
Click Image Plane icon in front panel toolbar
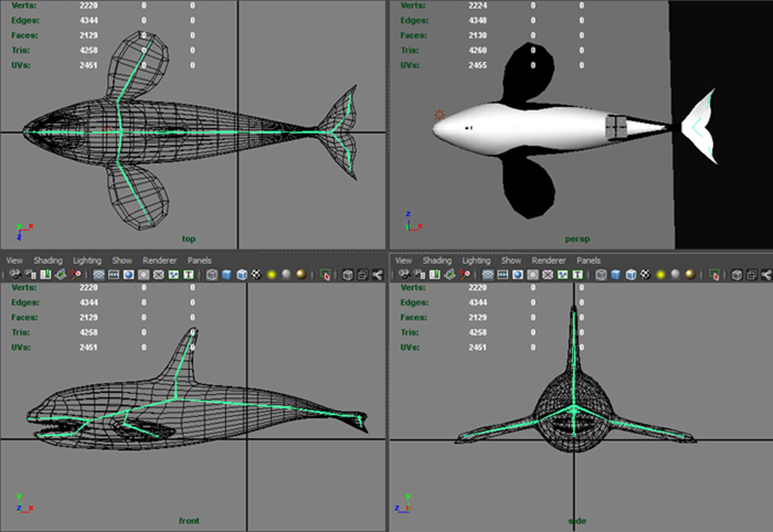click(x=61, y=275)
